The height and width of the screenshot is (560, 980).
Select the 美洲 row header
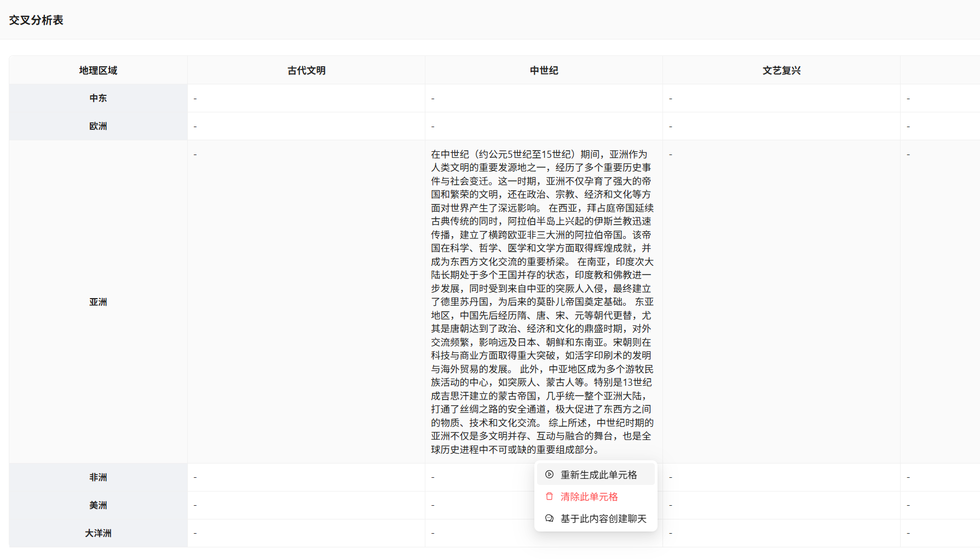(98, 505)
